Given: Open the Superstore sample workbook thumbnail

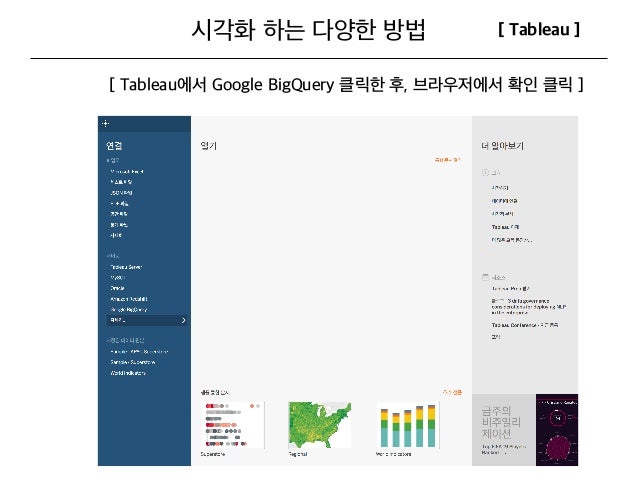Looking at the screenshot, I should pyautogui.click(x=232, y=425).
